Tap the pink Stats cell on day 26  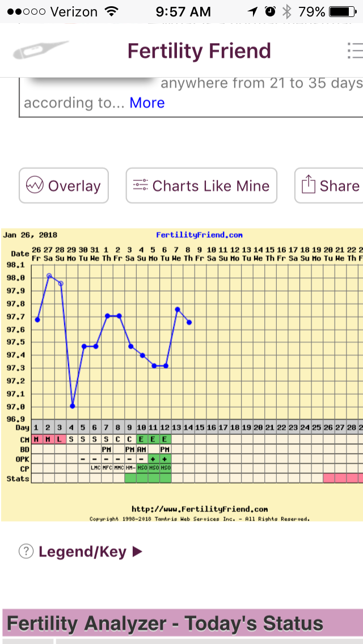(x=329, y=478)
